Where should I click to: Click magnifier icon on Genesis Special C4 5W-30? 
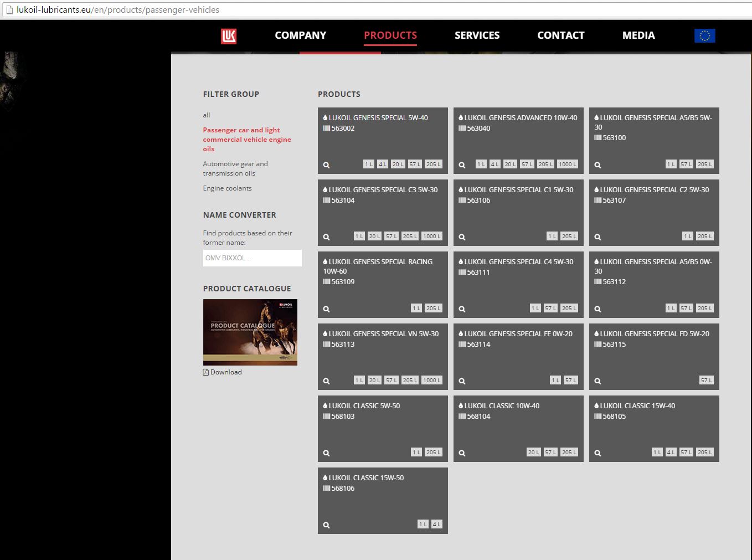point(462,309)
